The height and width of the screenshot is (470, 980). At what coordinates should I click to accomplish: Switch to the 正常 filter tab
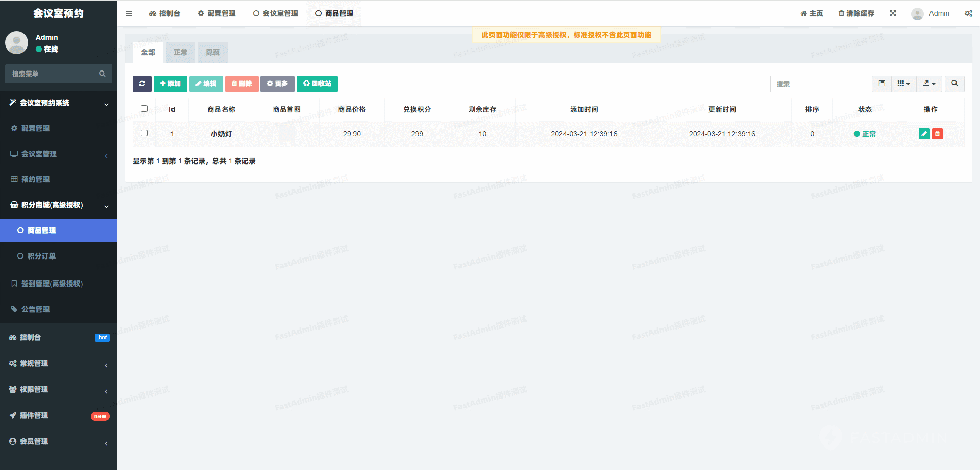(180, 52)
